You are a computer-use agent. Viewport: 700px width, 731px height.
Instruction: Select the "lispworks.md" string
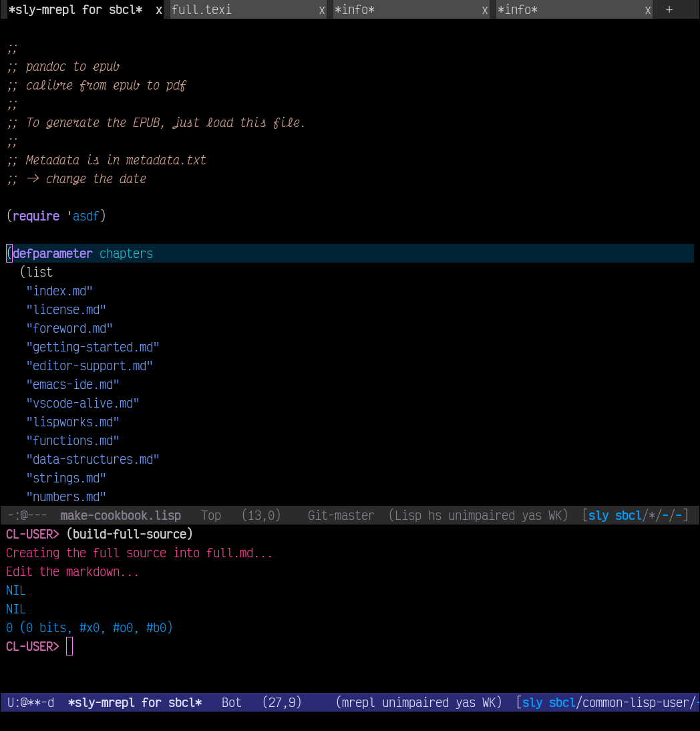coord(72,422)
